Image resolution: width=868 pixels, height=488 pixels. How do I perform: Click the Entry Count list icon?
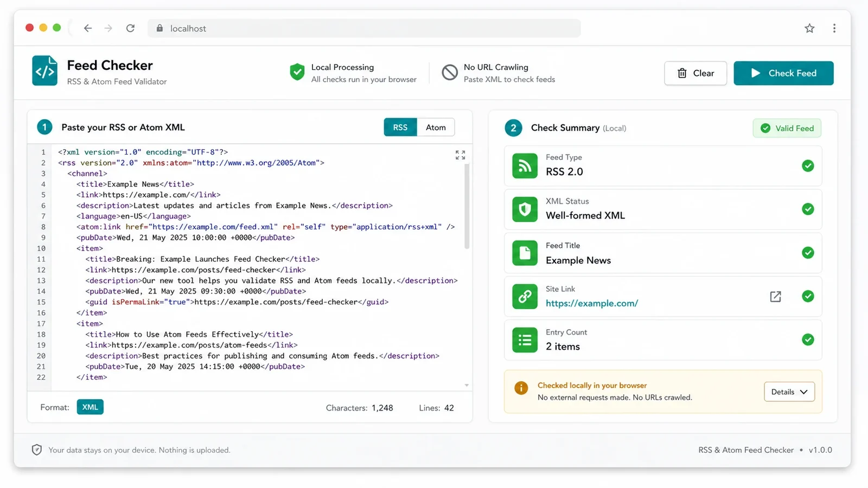pos(525,340)
